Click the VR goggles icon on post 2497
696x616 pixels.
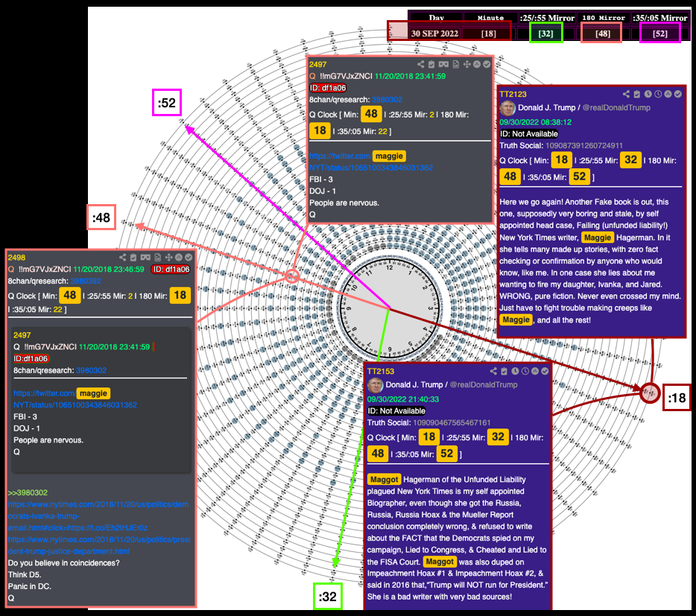coord(443,64)
